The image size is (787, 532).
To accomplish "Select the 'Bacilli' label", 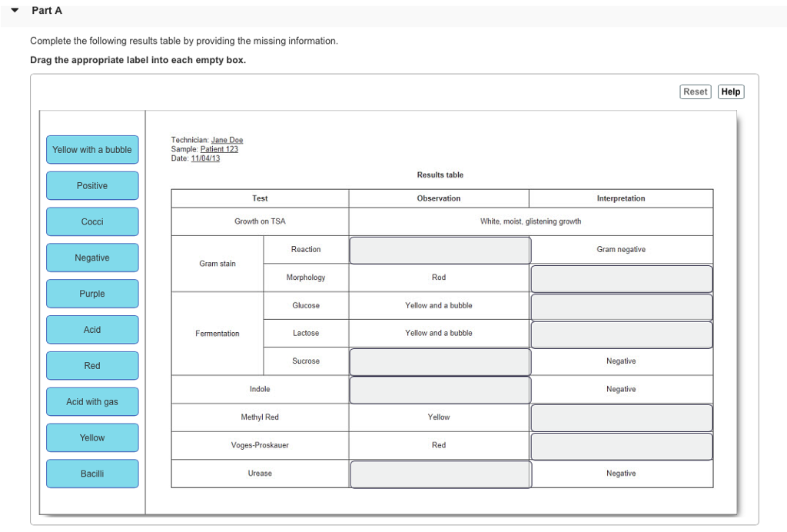I will coord(92,474).
